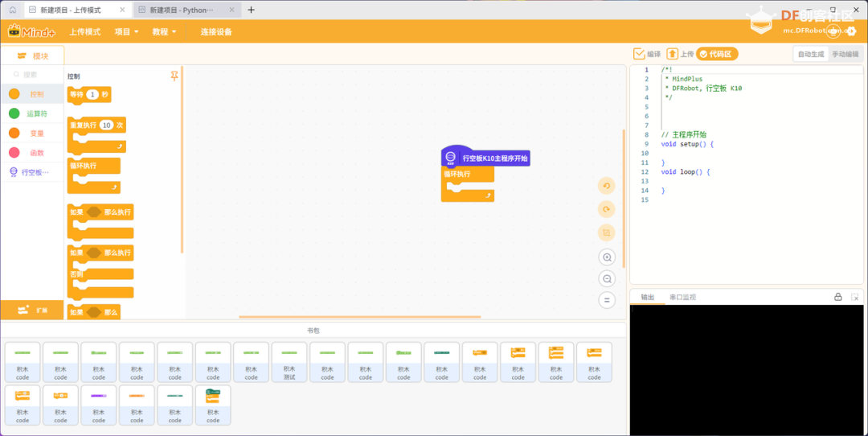Select the green 运算符 category

pos(32,113)
